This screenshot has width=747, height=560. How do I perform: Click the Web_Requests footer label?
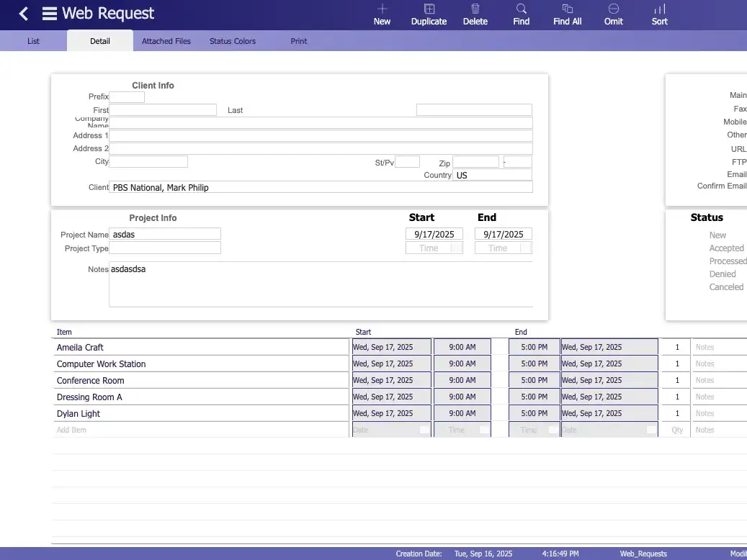click(643, 554)
